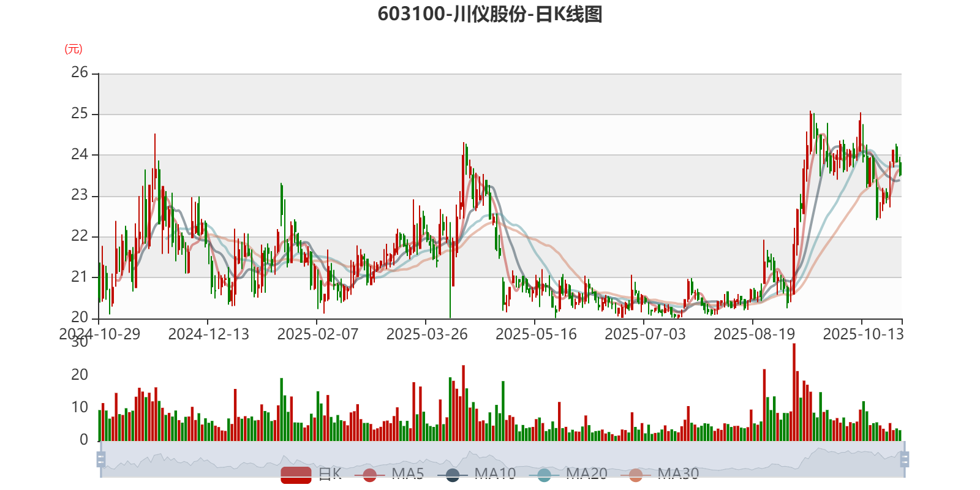Click the (元) unit label
The height and width of the screenshot is (490, 980).
[73, 49]
